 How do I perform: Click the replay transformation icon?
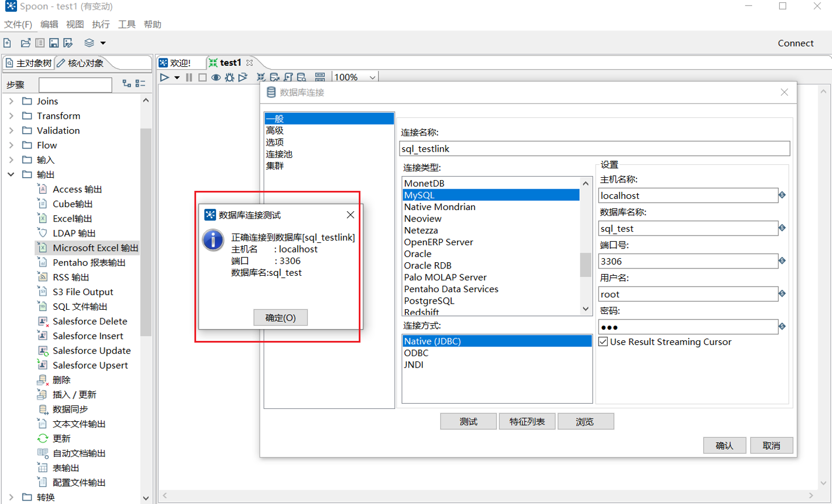243,78
